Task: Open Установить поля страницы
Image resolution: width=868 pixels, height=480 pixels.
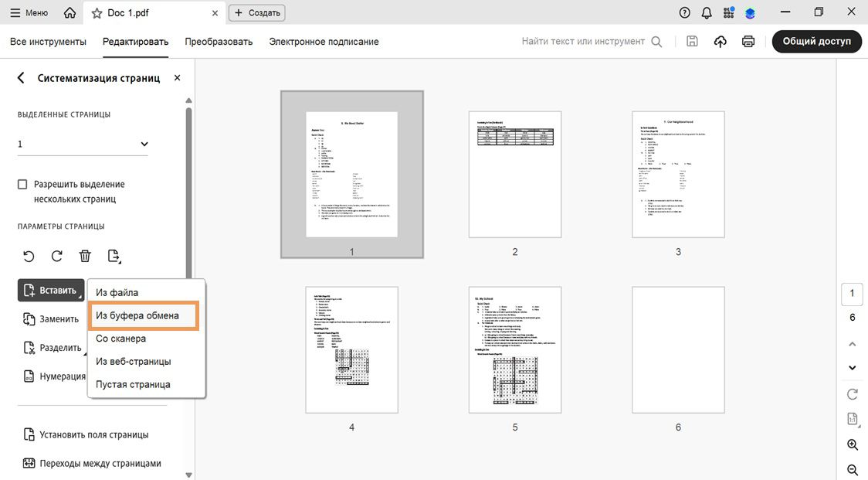Action: point(86,434)
